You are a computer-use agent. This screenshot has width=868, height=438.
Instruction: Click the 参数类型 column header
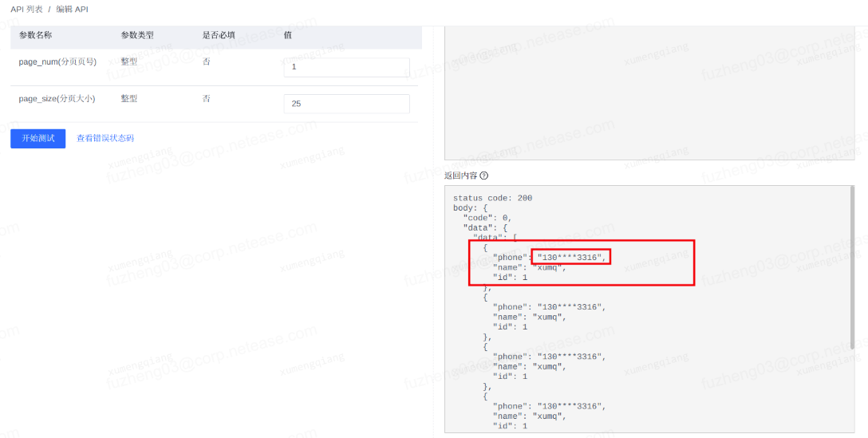pos(137,36)
